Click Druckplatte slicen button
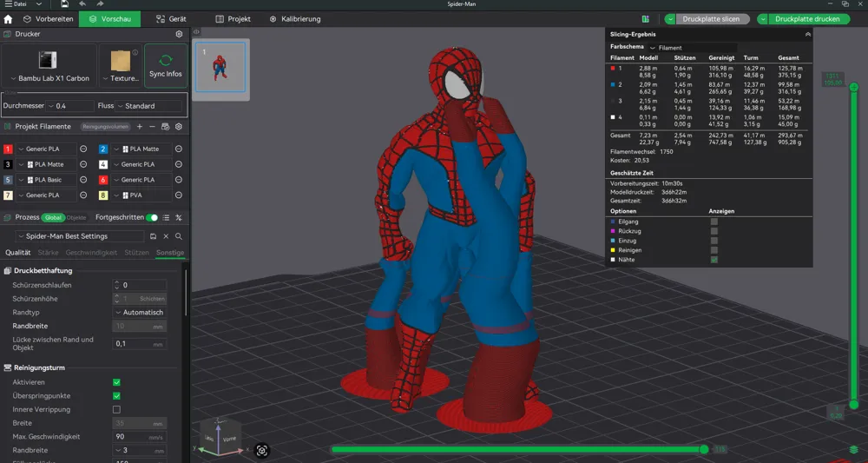Image resolution: width=868 pixels, height=463 pixels. (713, 19)
